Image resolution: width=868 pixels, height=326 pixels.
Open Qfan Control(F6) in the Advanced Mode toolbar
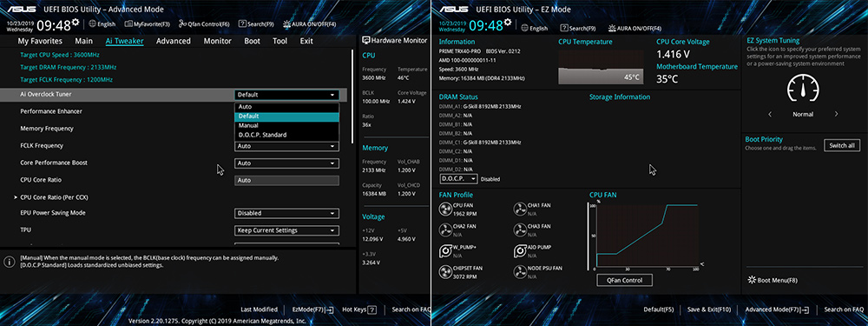204,23
